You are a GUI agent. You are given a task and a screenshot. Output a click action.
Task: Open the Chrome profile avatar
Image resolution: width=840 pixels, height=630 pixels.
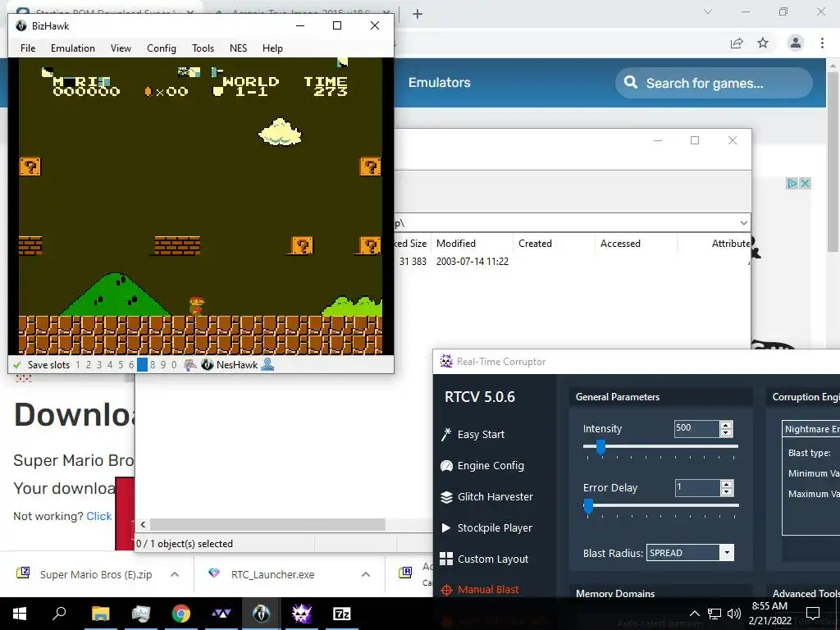click(x=796, y=43)
